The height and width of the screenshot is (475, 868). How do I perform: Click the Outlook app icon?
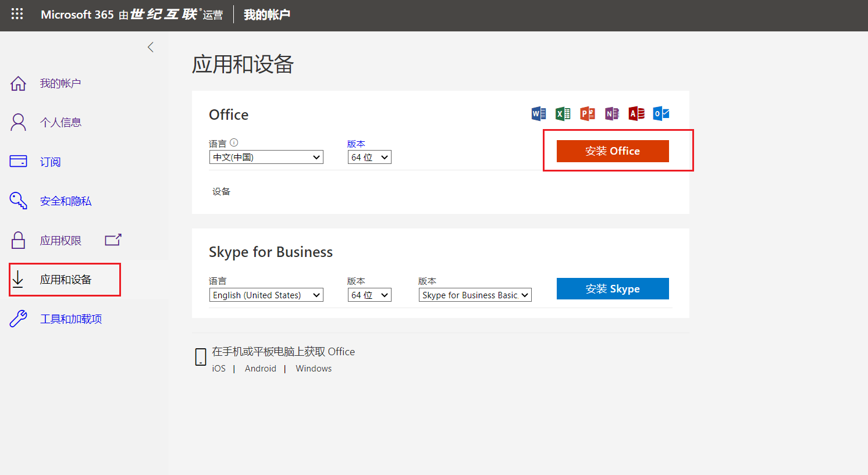(x=661, y=113)
